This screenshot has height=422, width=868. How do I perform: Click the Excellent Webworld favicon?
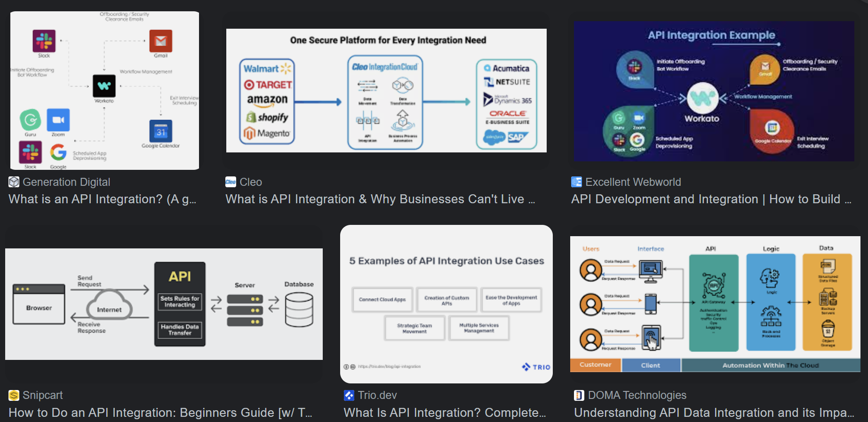pos(576,182)
